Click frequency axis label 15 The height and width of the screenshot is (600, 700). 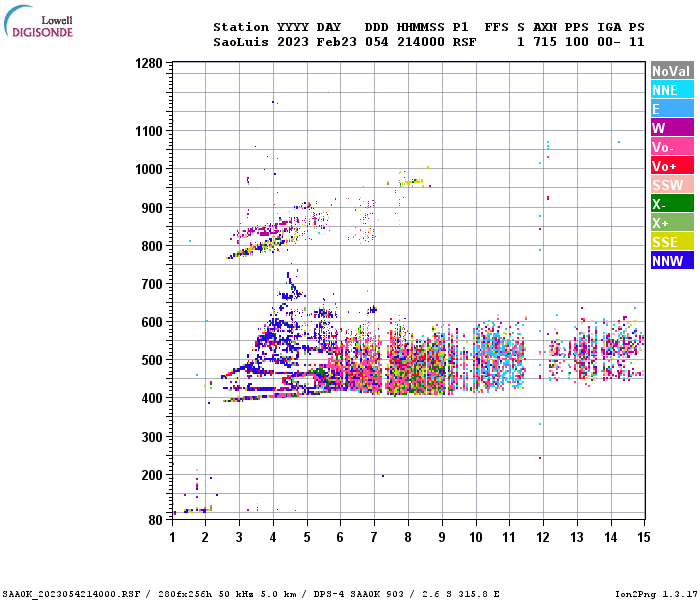click(643, 537)
